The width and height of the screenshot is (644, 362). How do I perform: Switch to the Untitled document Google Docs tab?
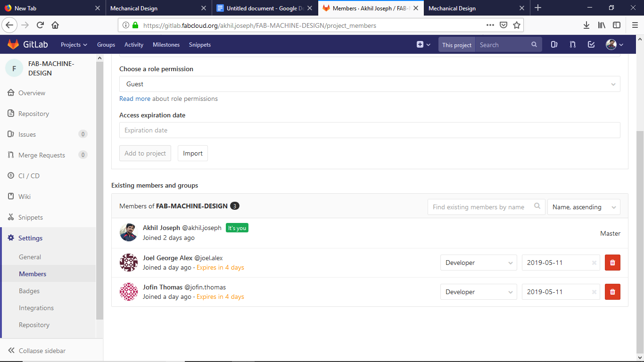[265, 8]
